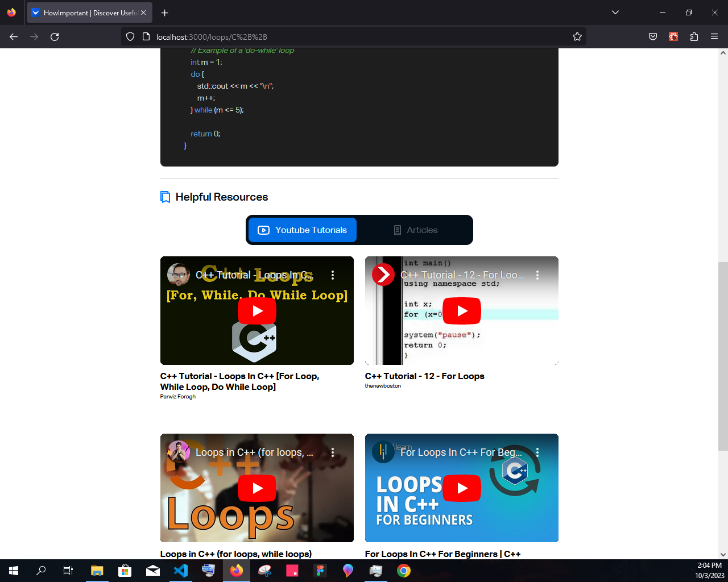The image size is (728, 582).
Task: Select the HowImportant browser tab
Action: pos(89,13)
